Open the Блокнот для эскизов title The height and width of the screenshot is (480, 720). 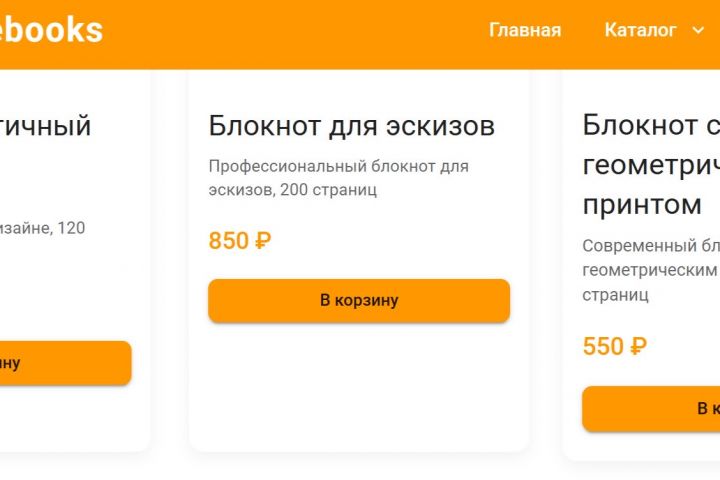point(351,126)
